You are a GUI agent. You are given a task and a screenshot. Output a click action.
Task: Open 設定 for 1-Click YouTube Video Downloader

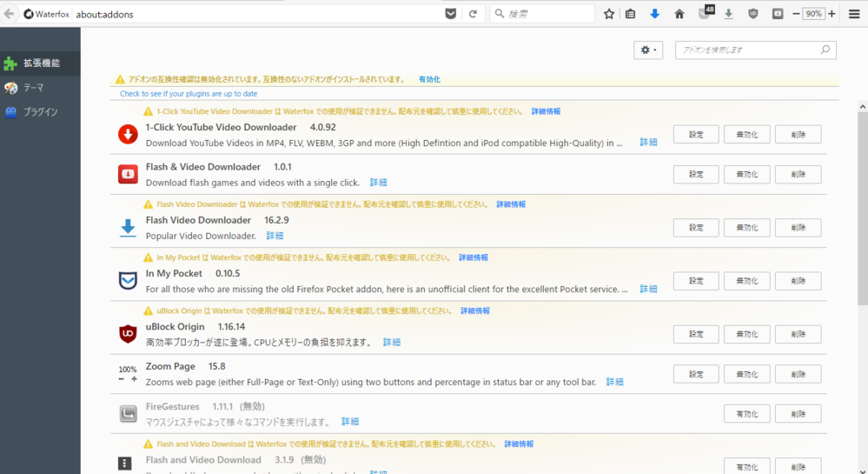coord(696,135)
